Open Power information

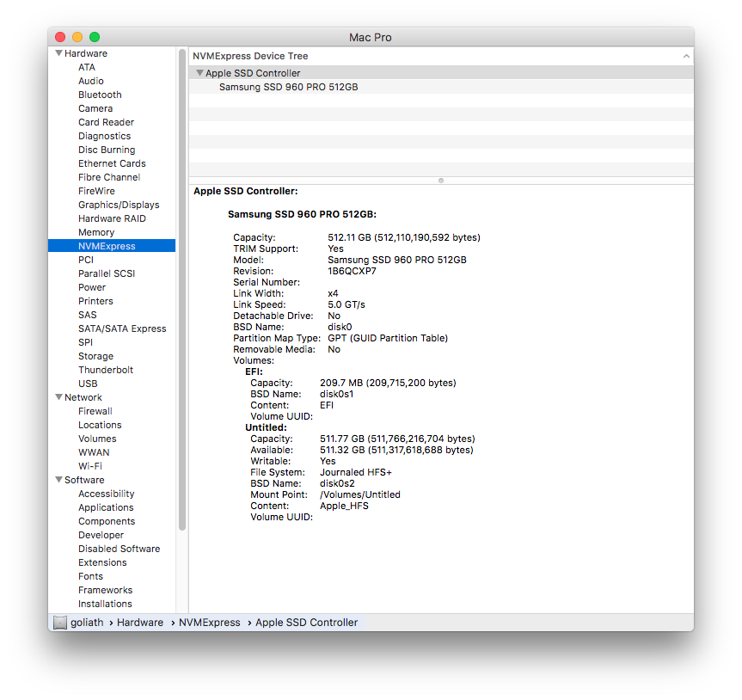(x=92, y=287)
